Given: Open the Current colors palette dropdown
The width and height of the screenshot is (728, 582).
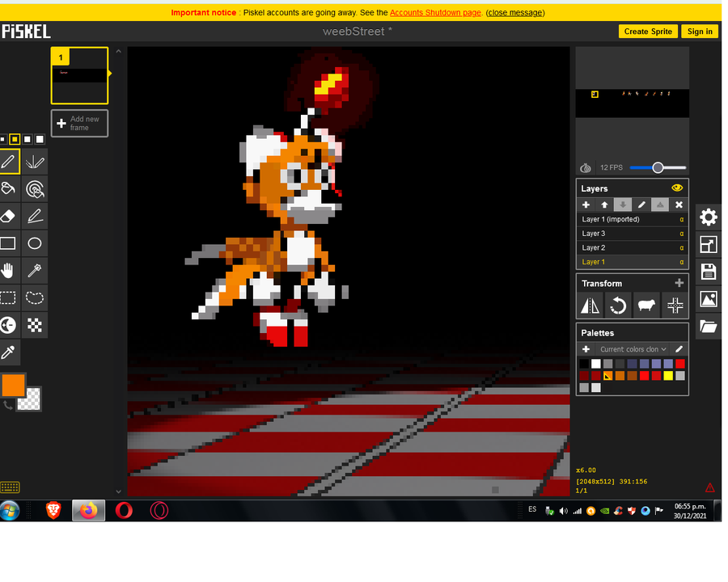Looking at the screenshot, I should click(633, 349).
